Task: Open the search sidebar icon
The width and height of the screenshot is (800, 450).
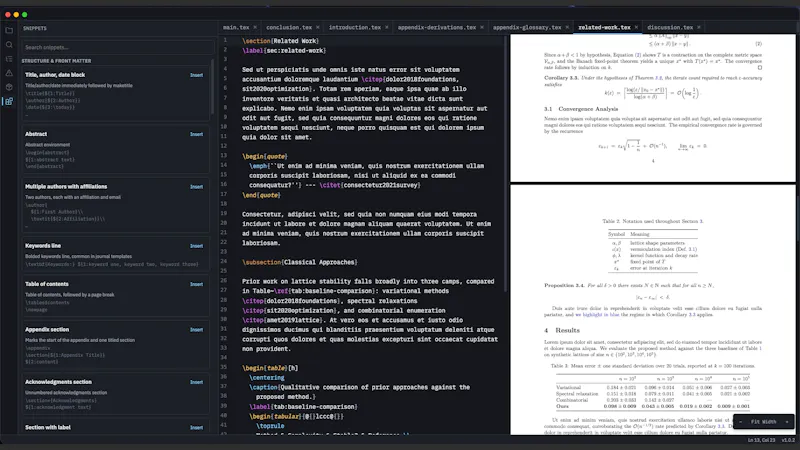Action: point(9,45)
